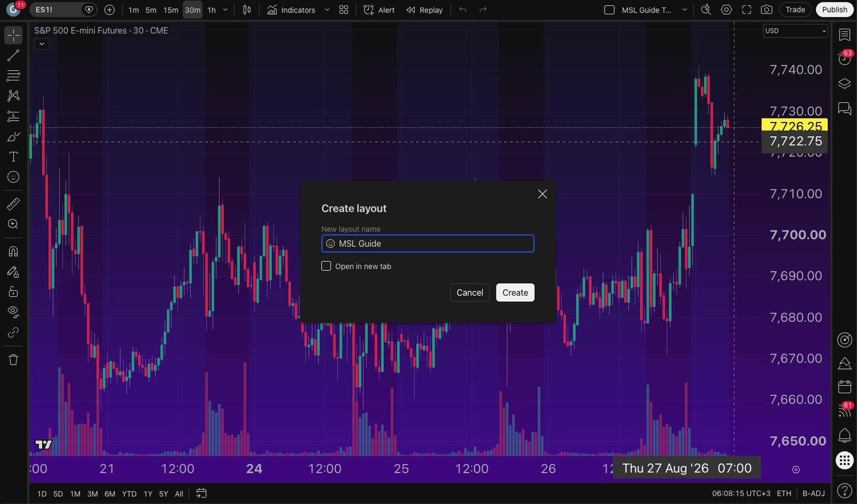Image resolution: width=857 pixels, height=504 pixels.
Task: Open the chart patterns tool group
Action: tap(13, 96)
